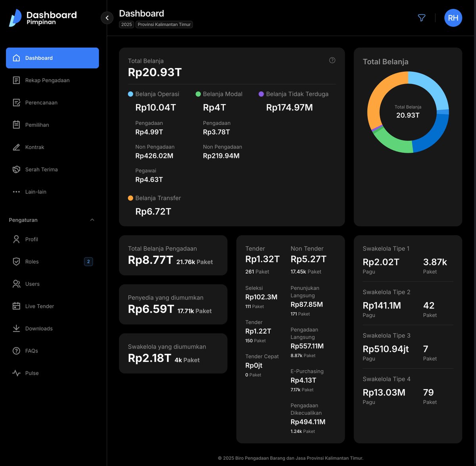The height and width of the screenshot is (466, 476).
Task: Click the Belanja Modal Rp4T value
Action: [x=215, y=107]
